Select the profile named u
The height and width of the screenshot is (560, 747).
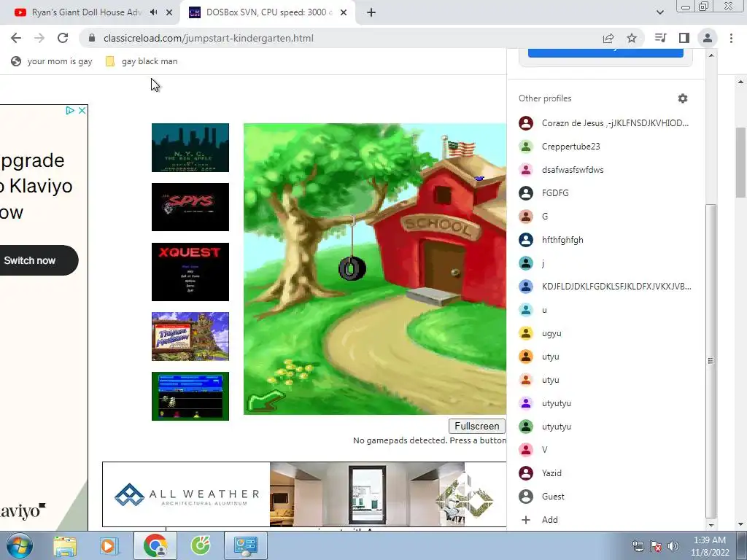[x=605, y=309]
